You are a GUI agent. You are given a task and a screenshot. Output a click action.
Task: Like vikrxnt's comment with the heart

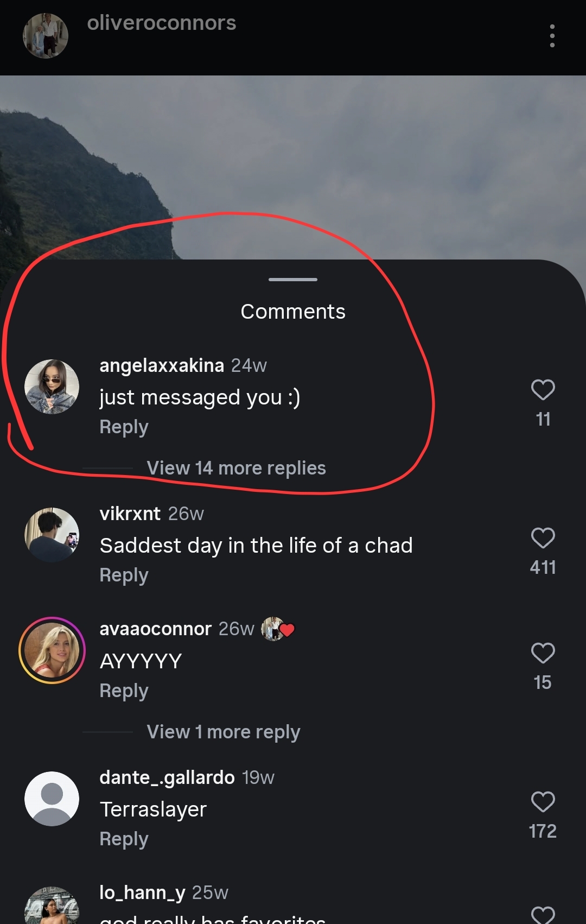point(543,537)
